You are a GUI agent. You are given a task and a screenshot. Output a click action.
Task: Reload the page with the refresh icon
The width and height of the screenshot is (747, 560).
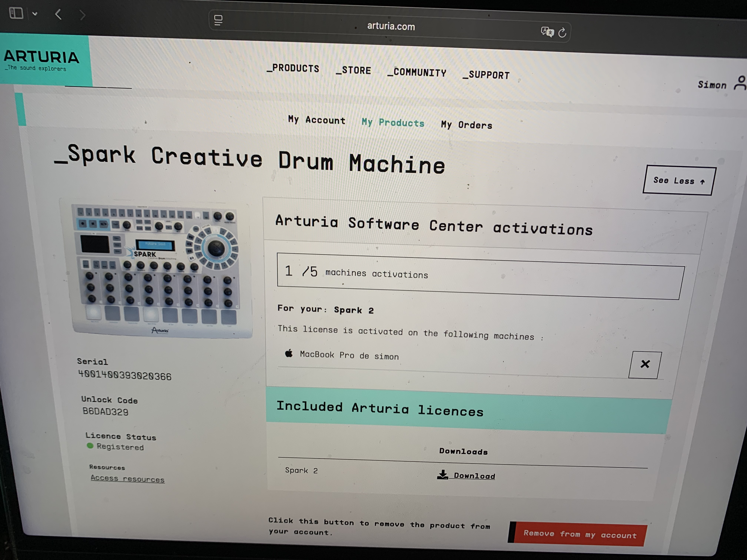click(x=562, y=33)
